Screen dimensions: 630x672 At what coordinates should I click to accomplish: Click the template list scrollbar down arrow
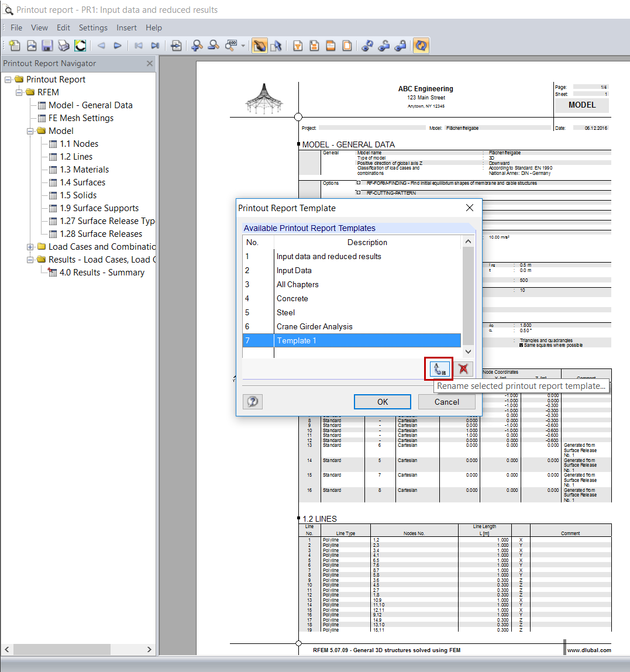point(469,351)
